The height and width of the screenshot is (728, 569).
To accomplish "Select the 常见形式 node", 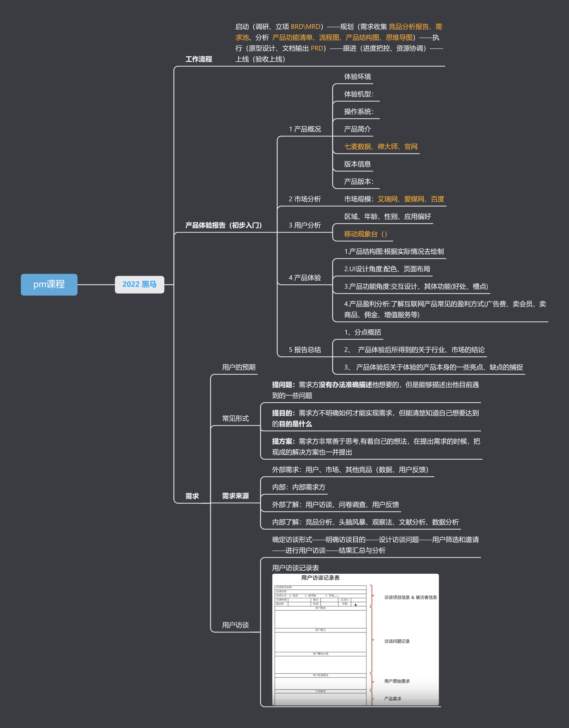I will [235, 418].
